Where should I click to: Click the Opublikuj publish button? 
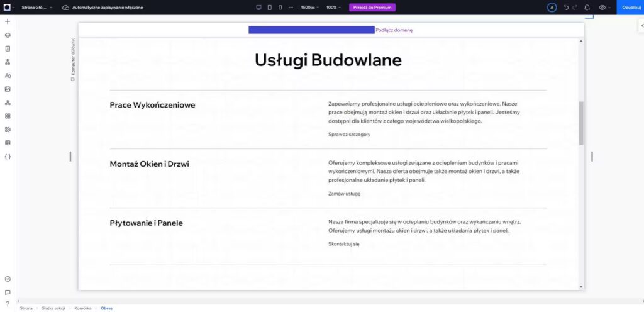click(x=630, y=8)
